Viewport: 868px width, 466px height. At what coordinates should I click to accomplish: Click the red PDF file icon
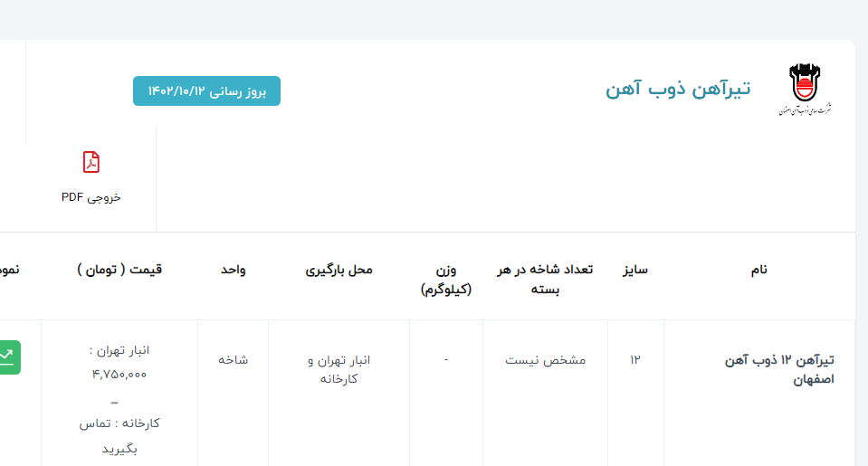point(91,162)
